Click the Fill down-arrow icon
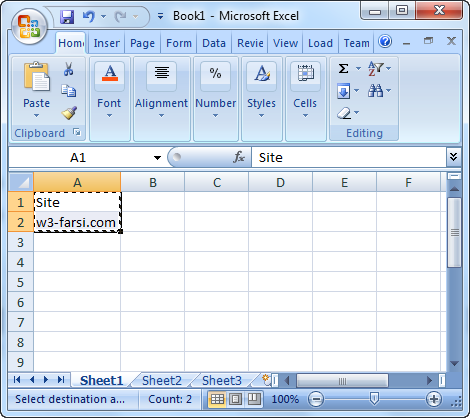The image size is (470, 418). coord(344,91)
